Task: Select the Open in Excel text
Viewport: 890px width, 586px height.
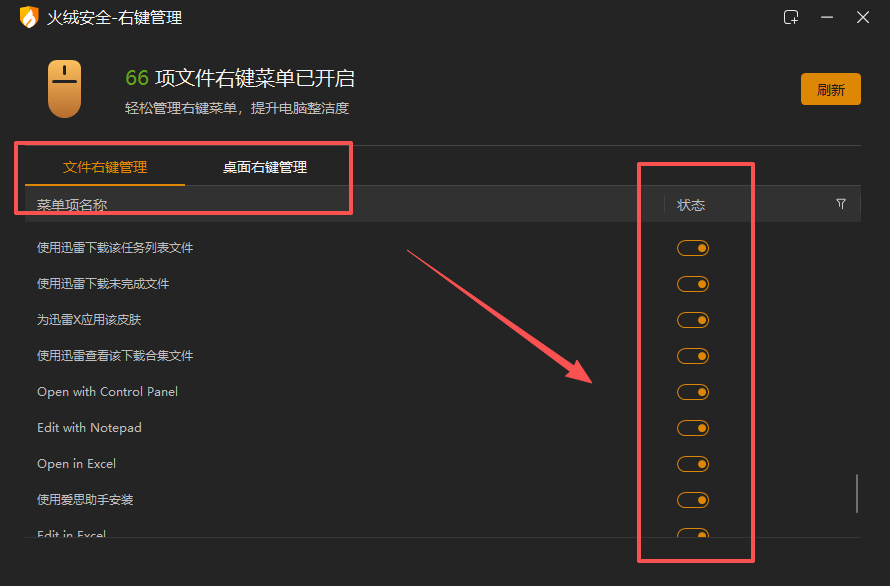Action: [x=76, y=463]
